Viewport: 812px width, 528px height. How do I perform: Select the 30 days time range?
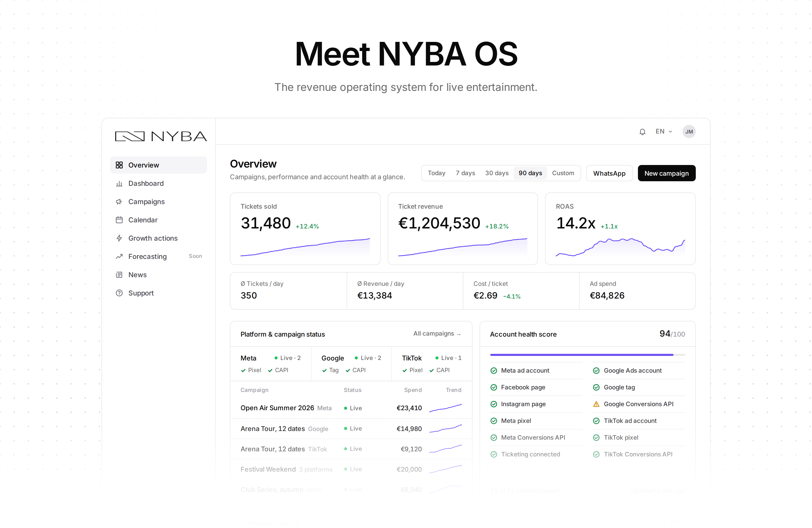pyautogui.click(x=497, y=173)
